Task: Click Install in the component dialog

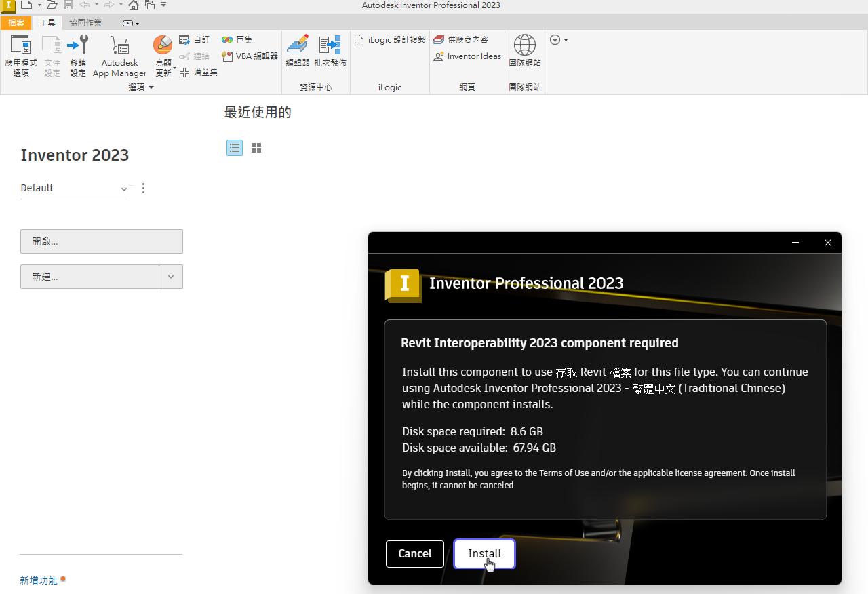Action: pos(485,553)
